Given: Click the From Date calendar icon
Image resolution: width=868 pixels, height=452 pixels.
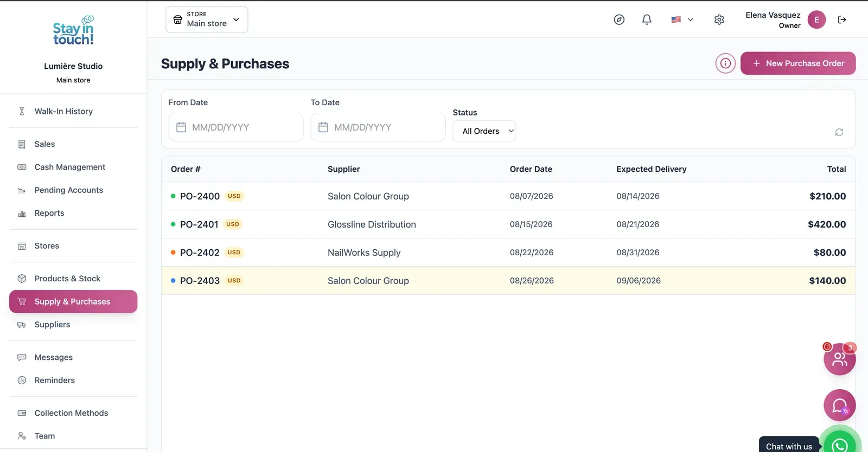Looking at the screenshot, I should tap(181, 127).
